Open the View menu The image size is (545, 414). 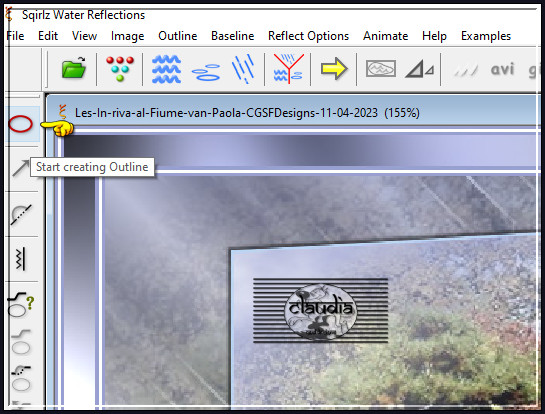point(84,36)
